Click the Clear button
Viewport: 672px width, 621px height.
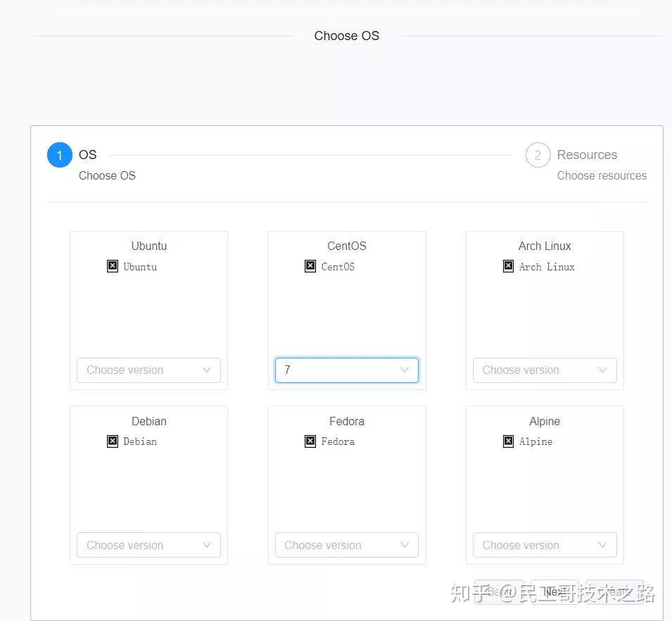point(614,591)
